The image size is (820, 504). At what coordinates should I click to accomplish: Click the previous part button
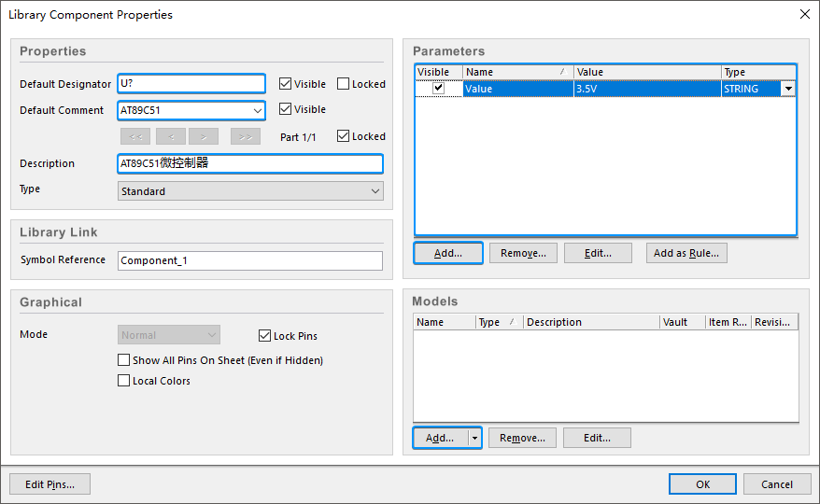[x=171, y=136]
